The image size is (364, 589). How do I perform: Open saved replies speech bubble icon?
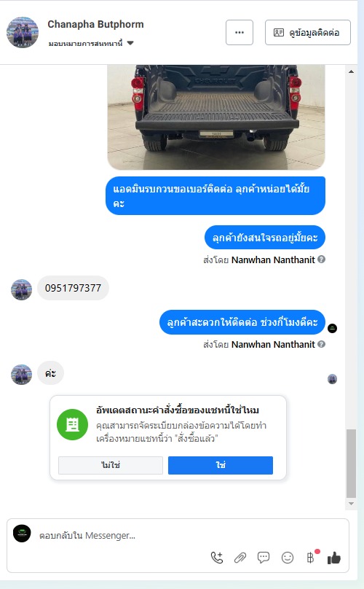pyautogui.click(x=264, y=558)
